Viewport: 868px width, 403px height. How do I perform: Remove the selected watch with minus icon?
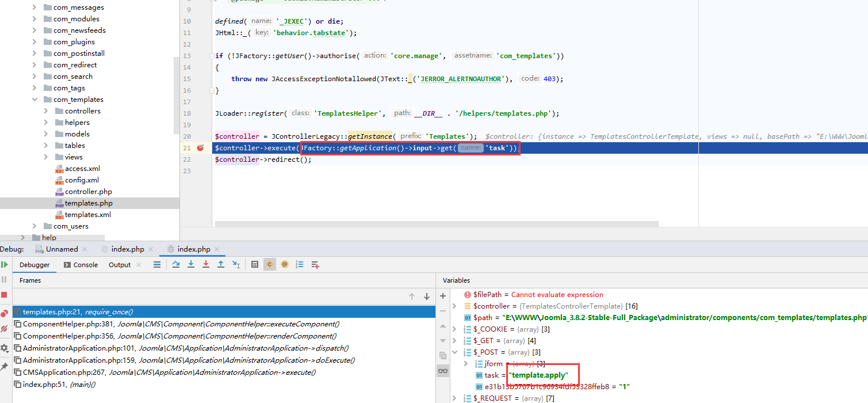(443, 311)
